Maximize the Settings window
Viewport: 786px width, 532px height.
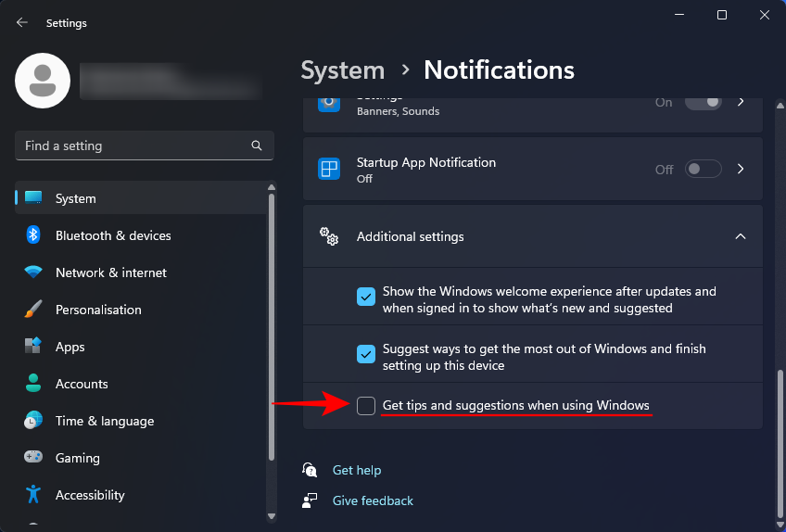click(x=722, y=15)
